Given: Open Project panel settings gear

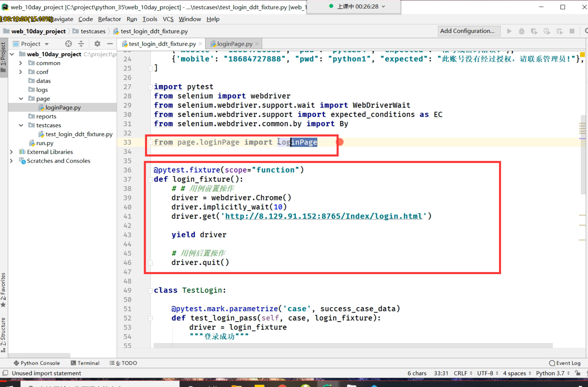Looking at the screenshot, I should 97,44.
